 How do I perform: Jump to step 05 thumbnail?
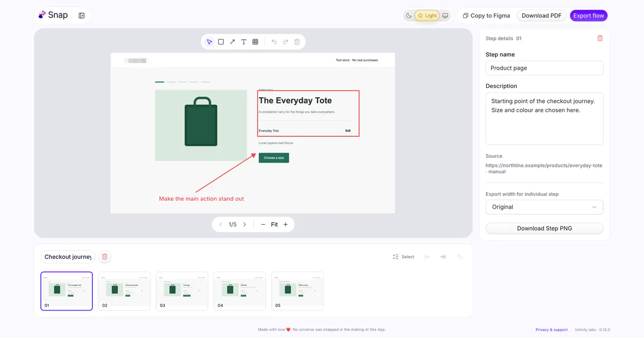tap(297, 291)
